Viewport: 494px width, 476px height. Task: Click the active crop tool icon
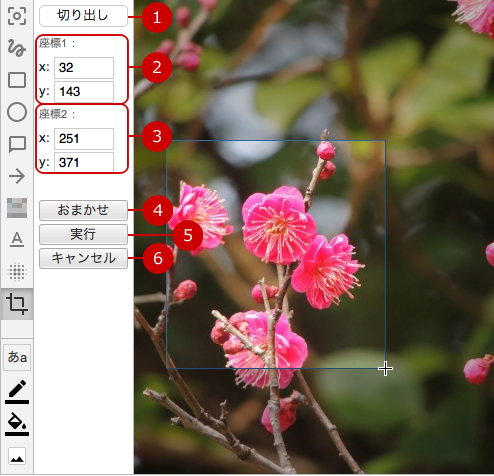pyautogui.click(x=17, y=304)
